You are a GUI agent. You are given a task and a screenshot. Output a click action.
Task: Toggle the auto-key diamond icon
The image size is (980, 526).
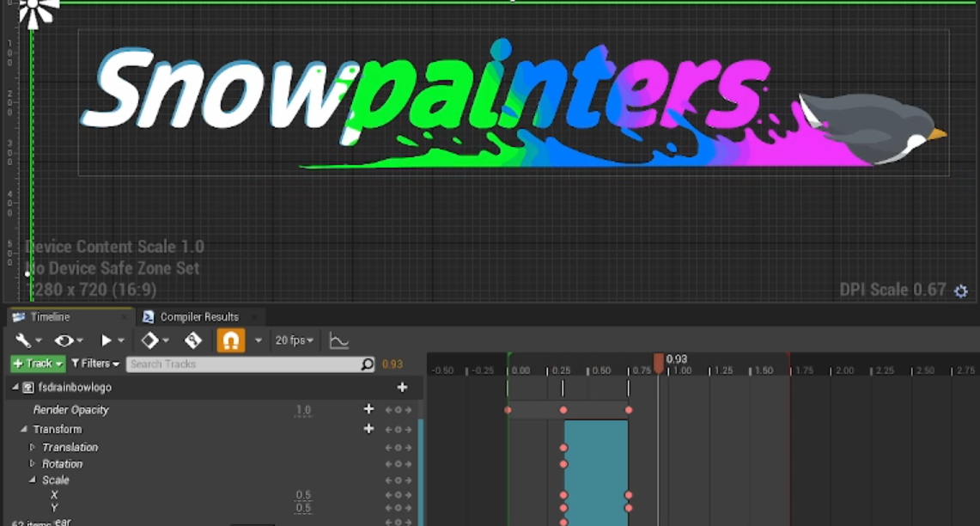pyautogui.click(x=193, y=341)
